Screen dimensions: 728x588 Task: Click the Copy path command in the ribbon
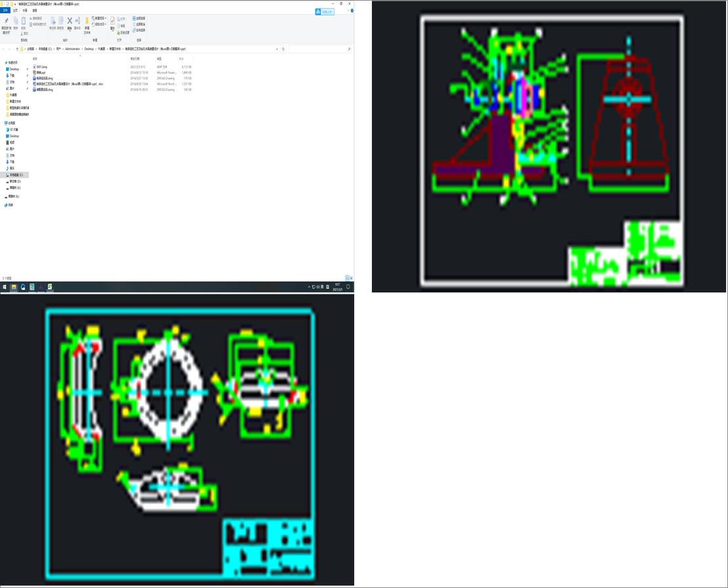click(36, 18)
